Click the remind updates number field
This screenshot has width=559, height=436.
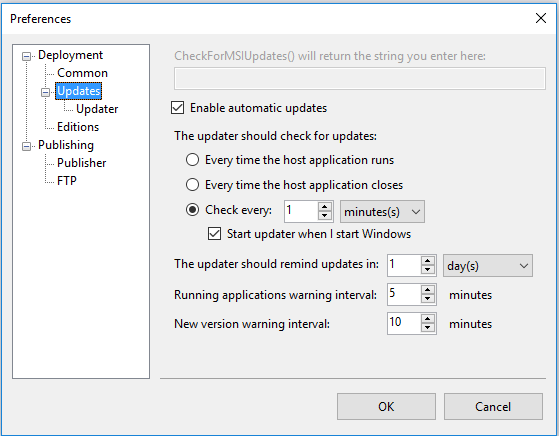pos(404,265)
